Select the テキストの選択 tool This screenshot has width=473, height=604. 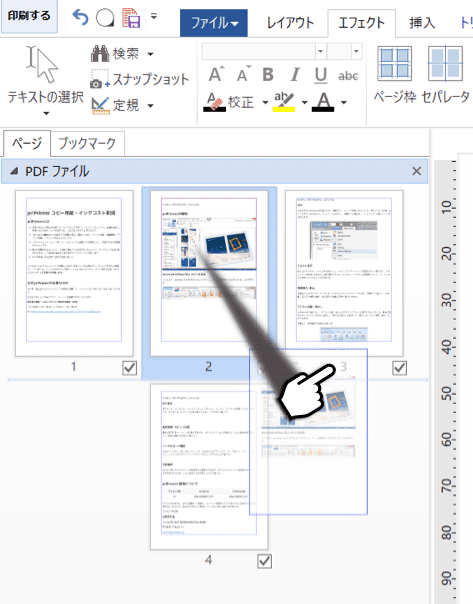(x=45, y=75)
